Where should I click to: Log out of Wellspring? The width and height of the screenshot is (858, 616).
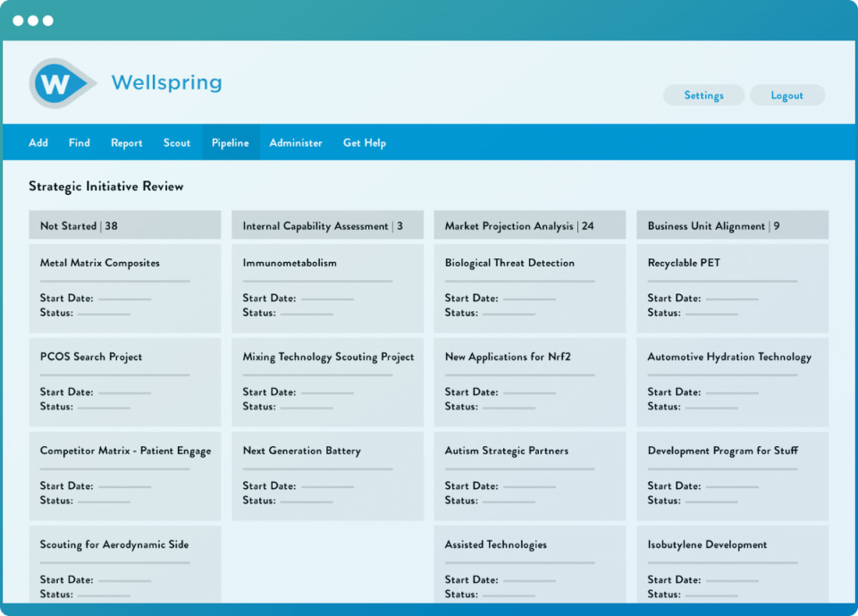[786, 95]
